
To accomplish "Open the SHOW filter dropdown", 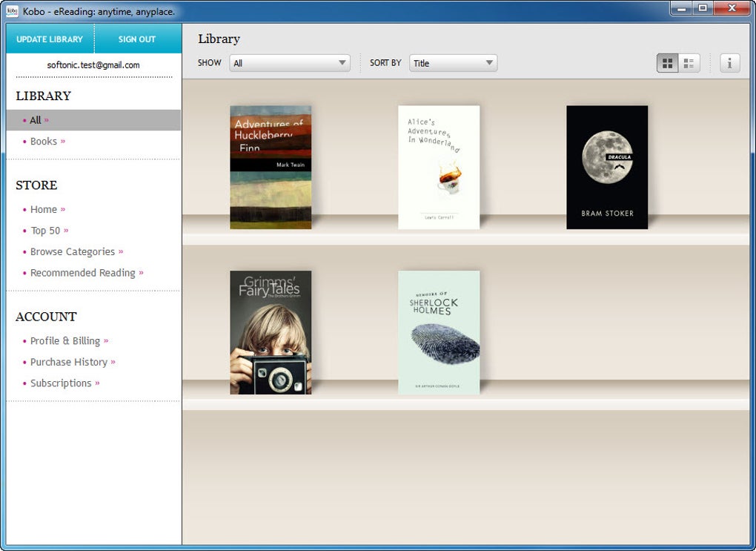I will click(x=290, y=63).
